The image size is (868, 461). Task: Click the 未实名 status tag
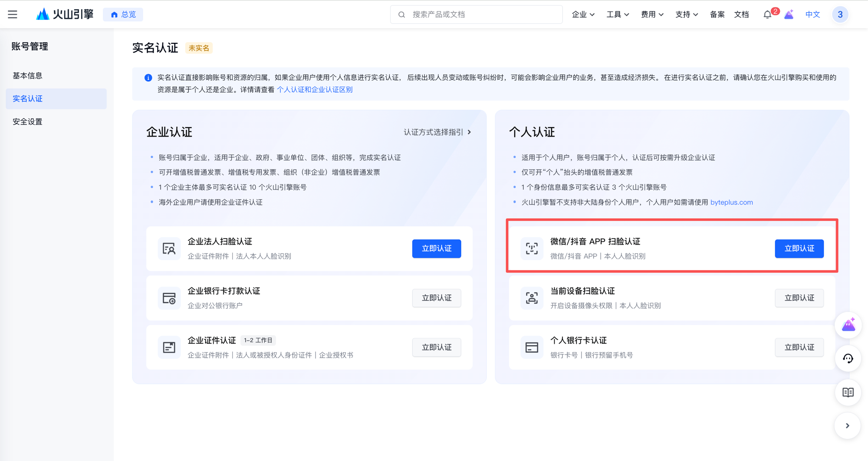pos(199,48)
